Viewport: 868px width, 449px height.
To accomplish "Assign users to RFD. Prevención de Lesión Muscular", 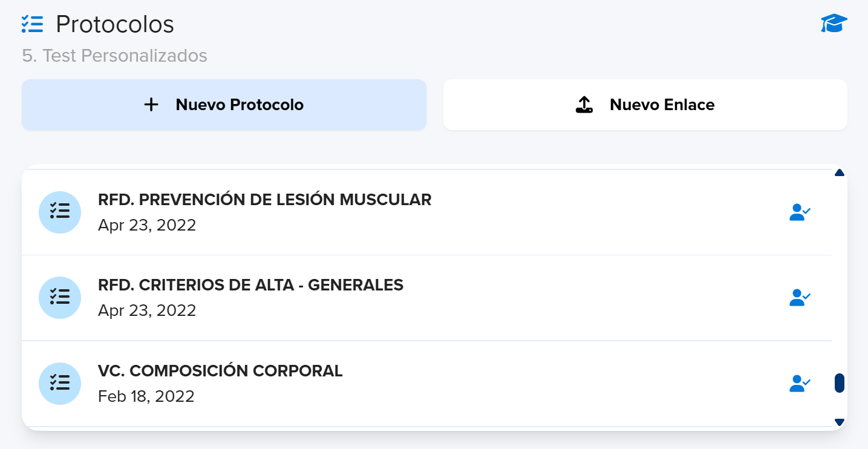I will [800, 212].
